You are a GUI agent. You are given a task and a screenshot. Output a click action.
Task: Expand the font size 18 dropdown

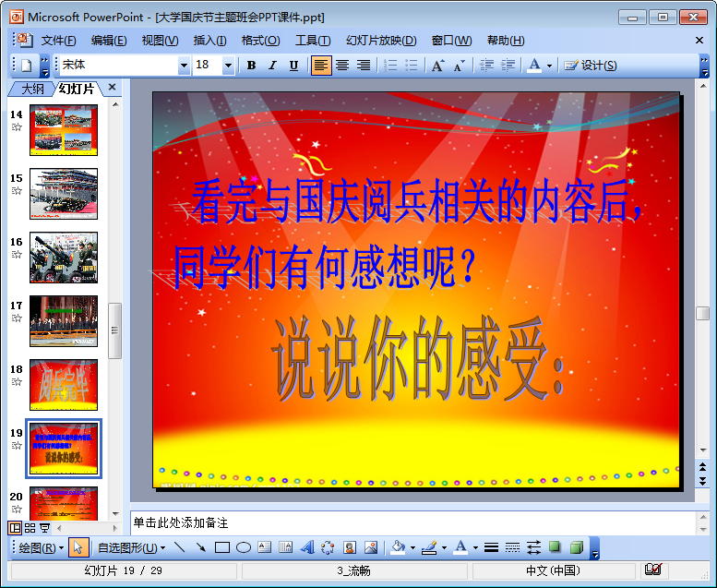pyautogui.click(x=228, y=66)
